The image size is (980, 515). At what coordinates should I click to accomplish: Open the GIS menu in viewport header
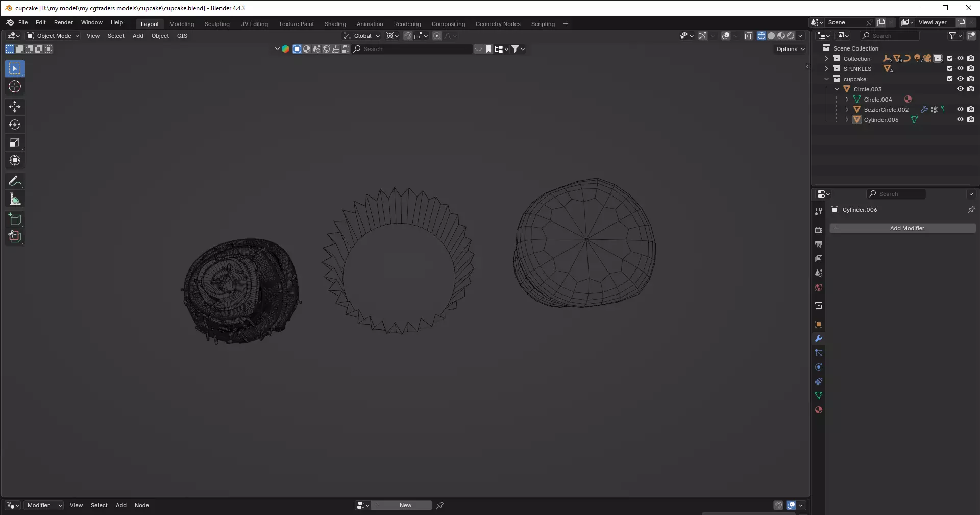[x=182, y=36]
